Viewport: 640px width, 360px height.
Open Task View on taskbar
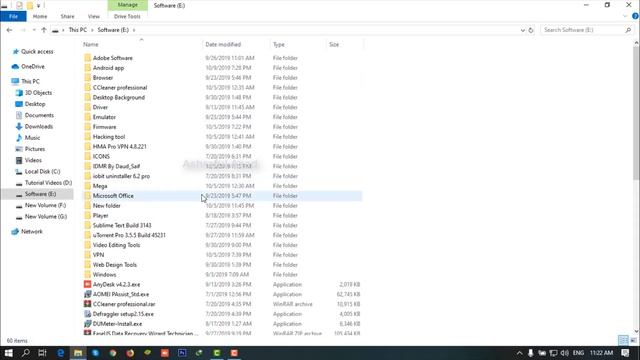tap(42, 353)
